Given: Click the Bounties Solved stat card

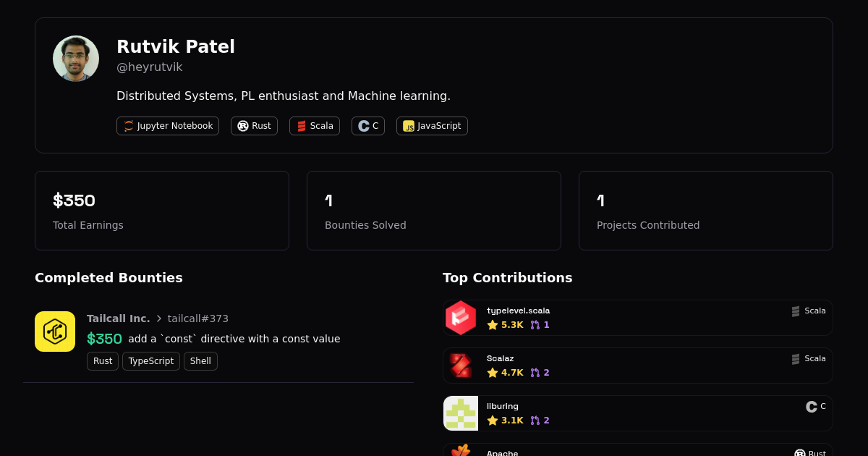Looking at the screenshot, I should click(434, 211).
